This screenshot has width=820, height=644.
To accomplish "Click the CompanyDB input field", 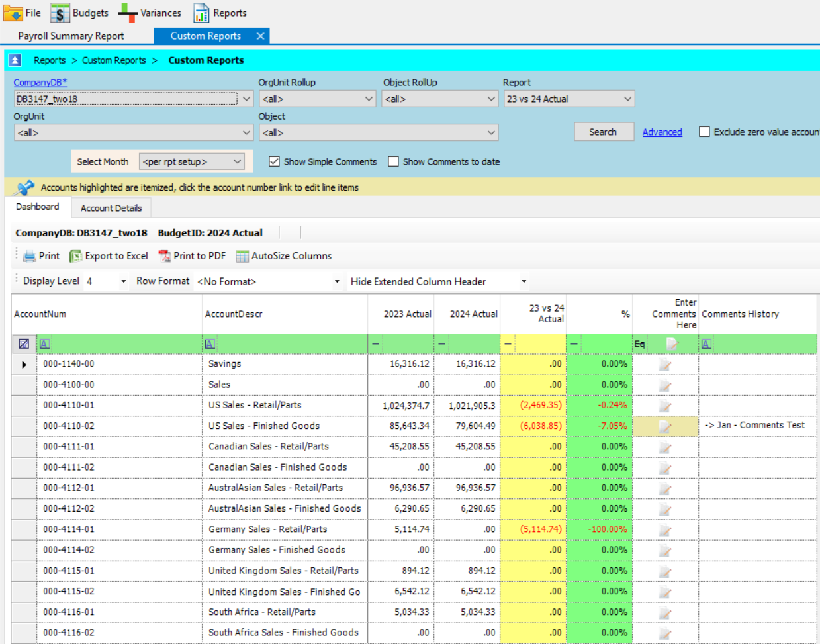I will click(x=126, y=99).
